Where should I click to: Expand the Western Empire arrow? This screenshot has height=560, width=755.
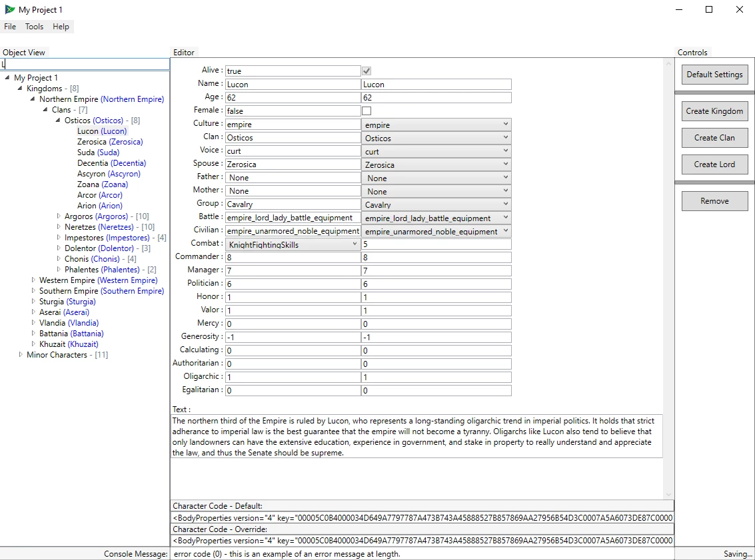(33, 280)
